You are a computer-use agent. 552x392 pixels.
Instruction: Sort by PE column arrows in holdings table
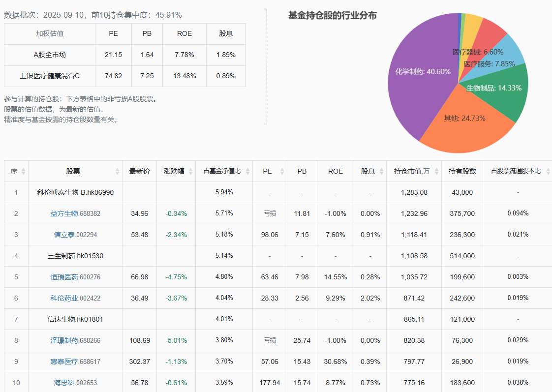282,171
